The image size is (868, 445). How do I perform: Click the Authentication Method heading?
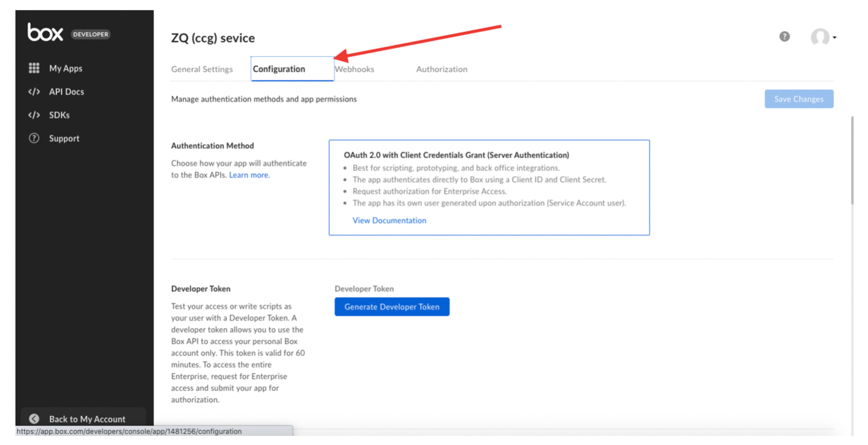(213, 145)
